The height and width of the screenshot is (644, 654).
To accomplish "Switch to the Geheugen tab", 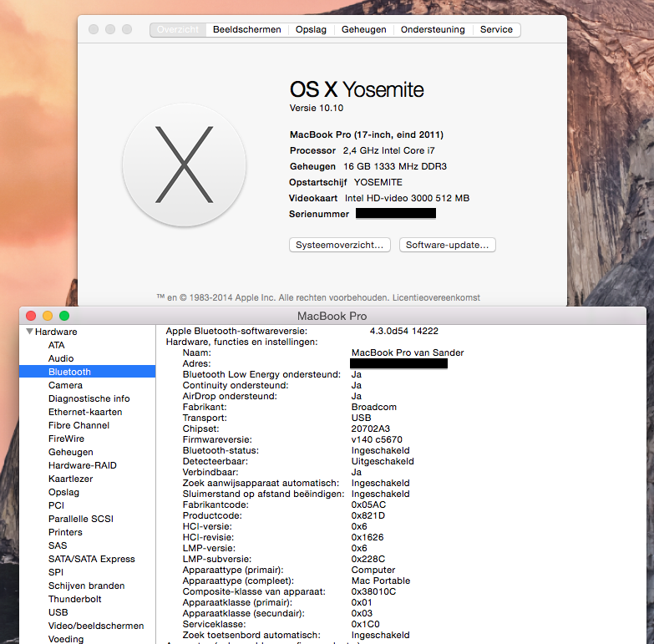I will point(363,29).
